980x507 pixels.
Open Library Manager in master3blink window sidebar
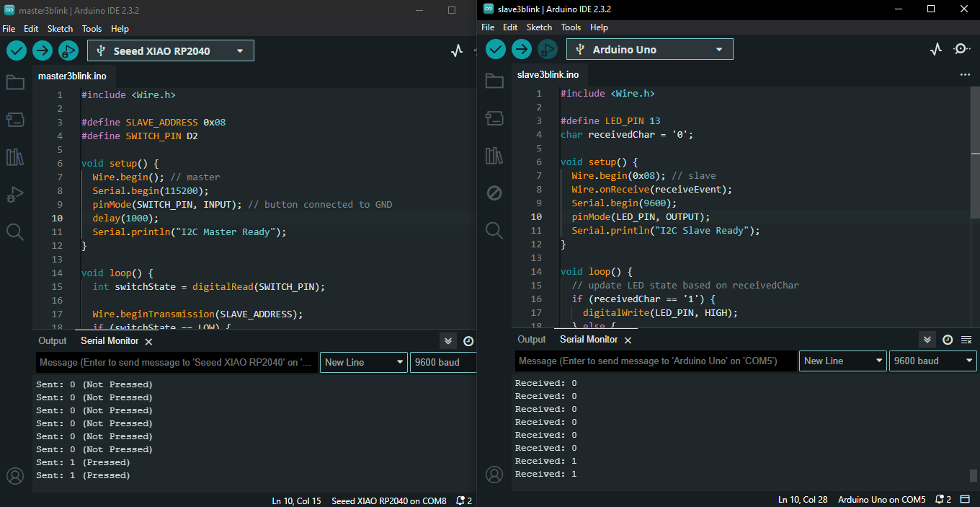15,156
